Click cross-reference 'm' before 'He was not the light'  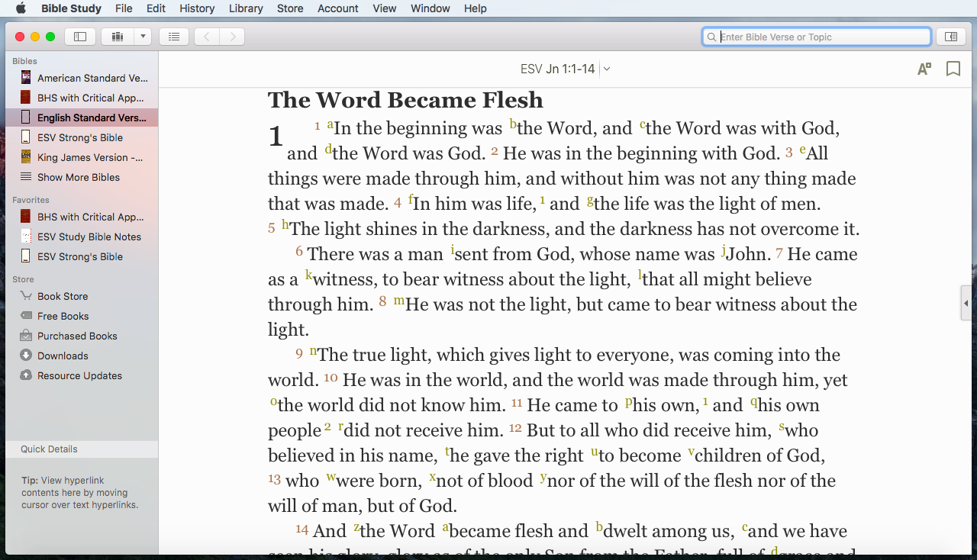point(399,301)
